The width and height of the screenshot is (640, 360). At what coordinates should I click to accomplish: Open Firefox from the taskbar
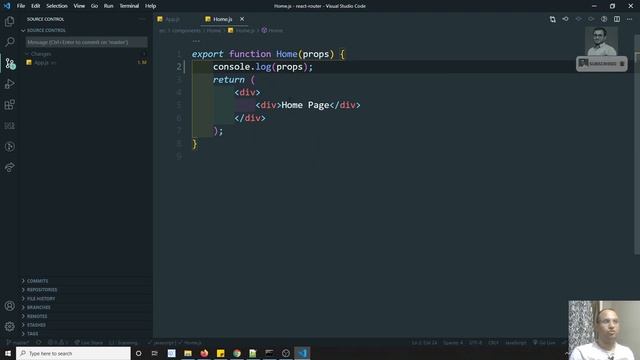[x=204, y=353]
